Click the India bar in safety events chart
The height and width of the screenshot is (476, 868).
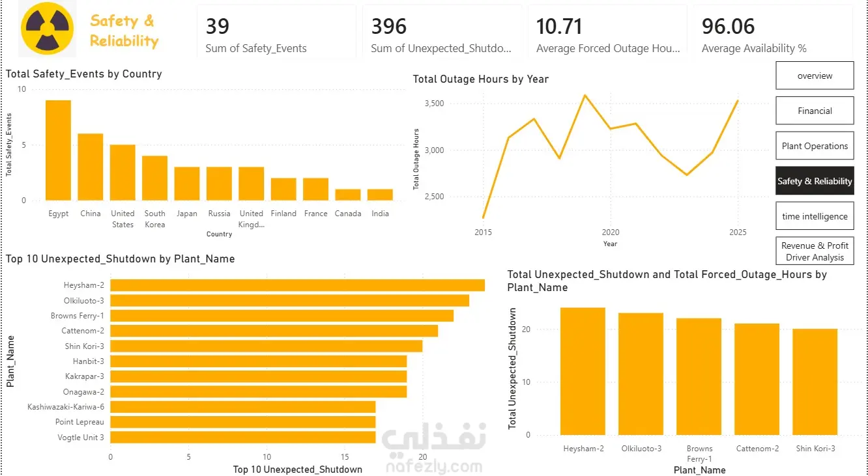pos(380,195)
